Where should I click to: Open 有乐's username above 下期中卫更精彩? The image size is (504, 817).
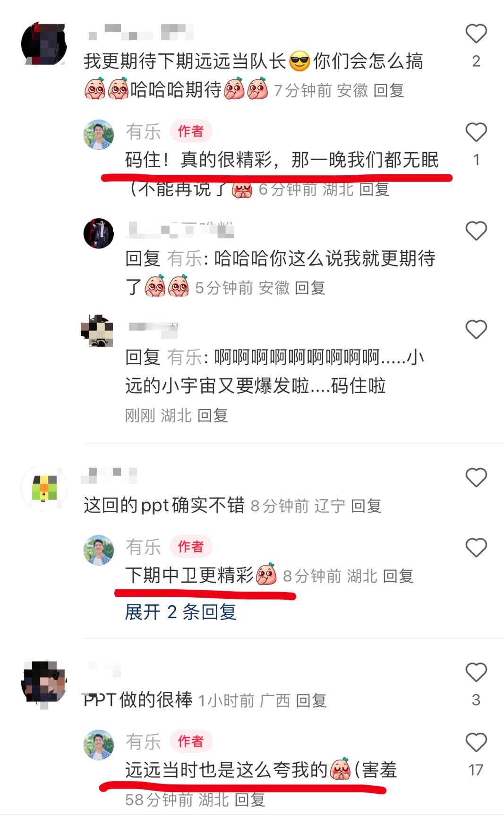[143, 547]
